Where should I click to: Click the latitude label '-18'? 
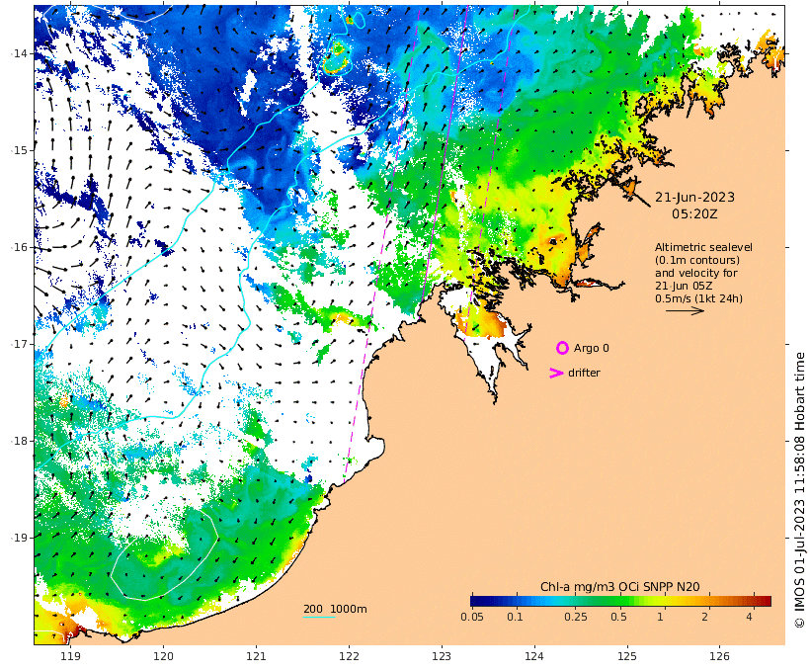point(21,441)
